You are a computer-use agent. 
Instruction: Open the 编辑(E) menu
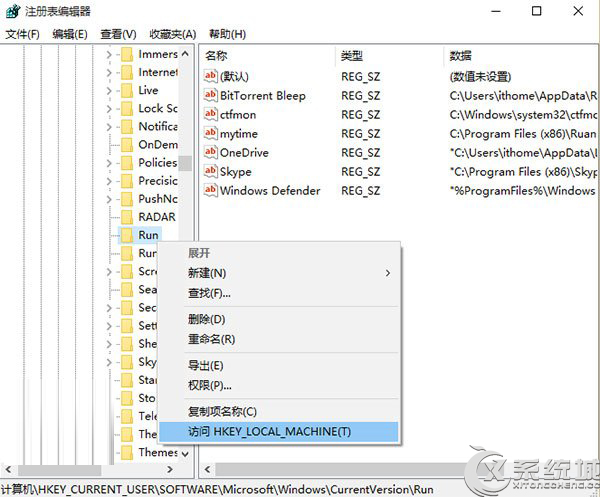coord(70,34)
